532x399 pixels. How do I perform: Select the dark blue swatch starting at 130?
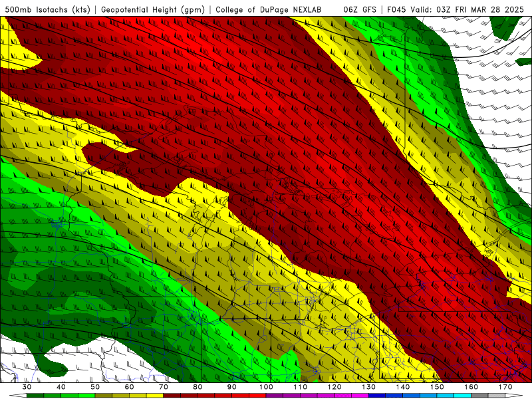point(377,396)
